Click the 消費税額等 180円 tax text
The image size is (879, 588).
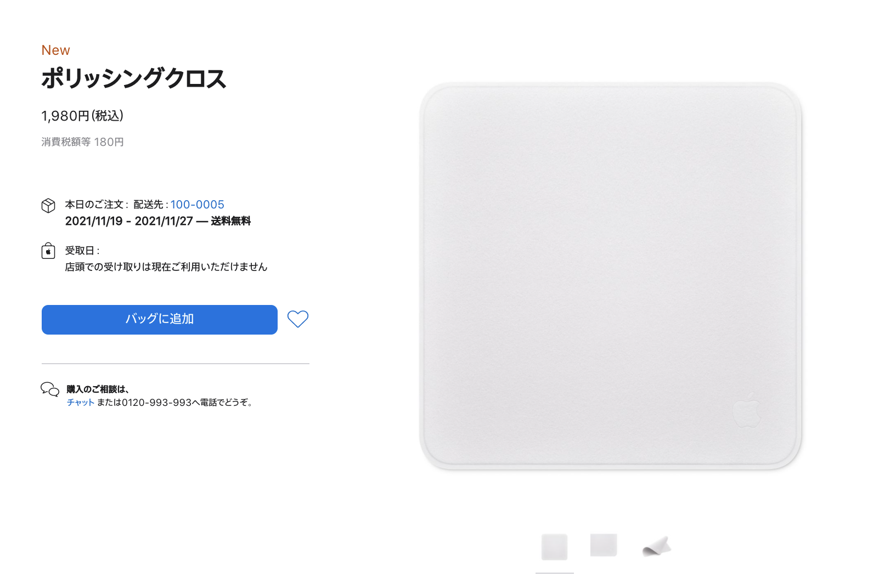click(83, 142)
